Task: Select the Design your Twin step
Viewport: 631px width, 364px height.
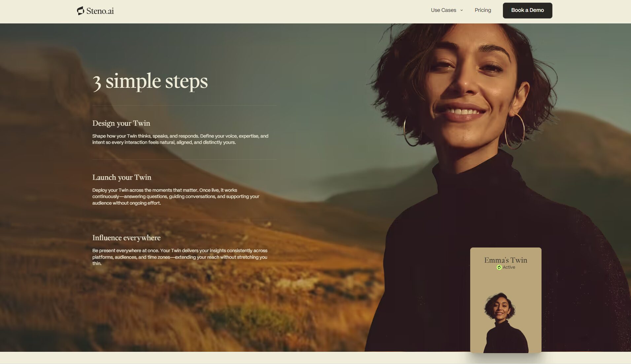Action: pyautogui.click(x=121, y=123)
